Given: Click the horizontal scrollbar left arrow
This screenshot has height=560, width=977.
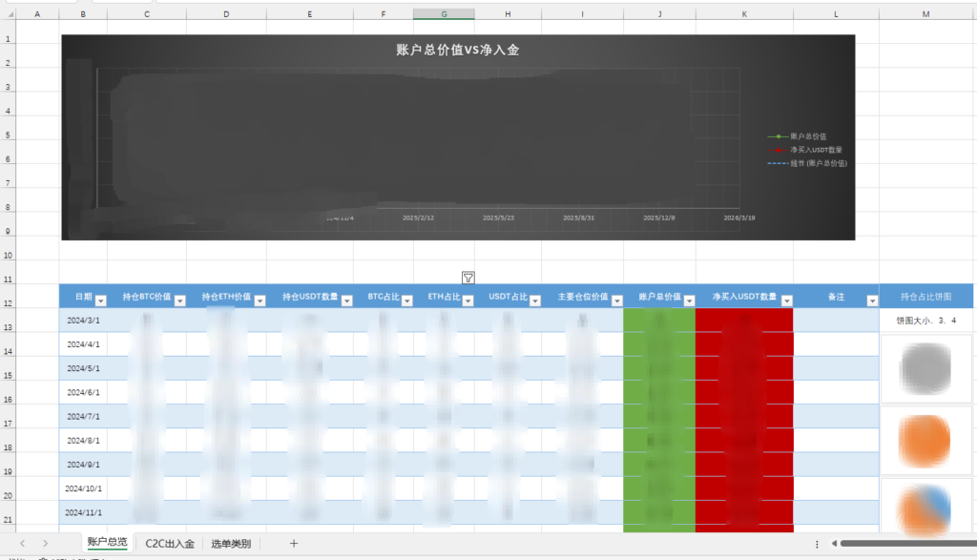Looking at the screenshot, I should (x=835, y=544).
